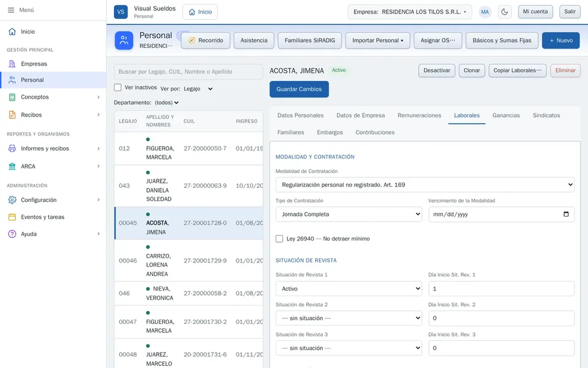
Task: Click the Clonar button
Action: click(x=472, y=71)
